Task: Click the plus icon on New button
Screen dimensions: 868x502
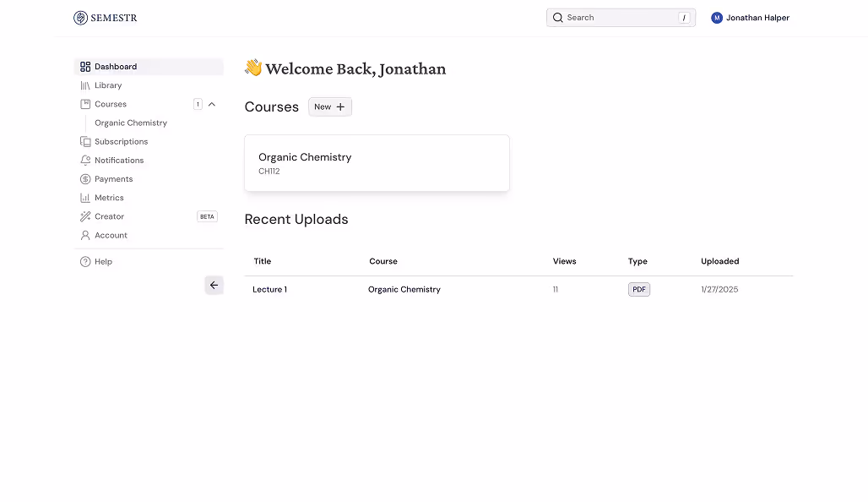Action: pos(340,107)
